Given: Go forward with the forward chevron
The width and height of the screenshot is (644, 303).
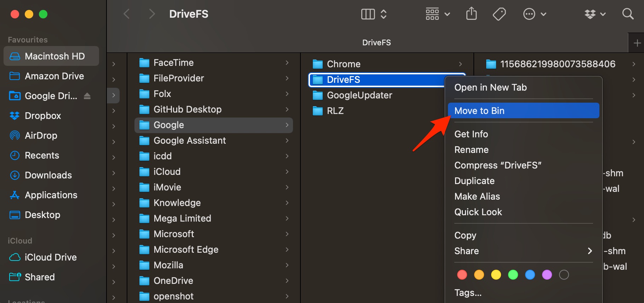Looking at the screenshot, I should coord(152,14).
